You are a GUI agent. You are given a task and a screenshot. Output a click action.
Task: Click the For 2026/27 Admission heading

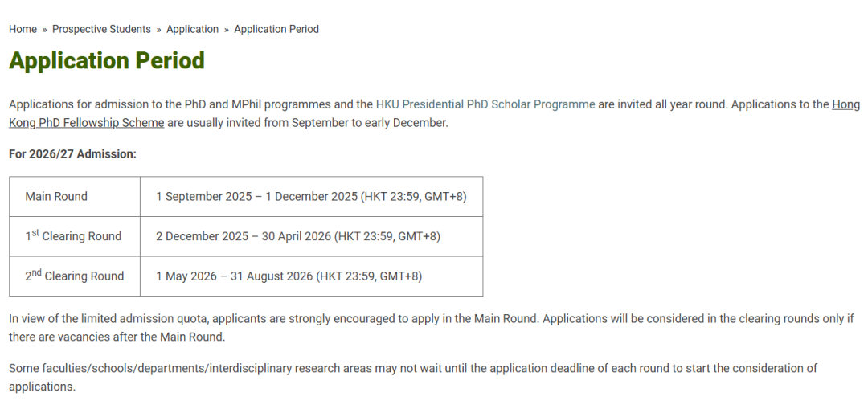pyautogui.click(x=72, y=154)
